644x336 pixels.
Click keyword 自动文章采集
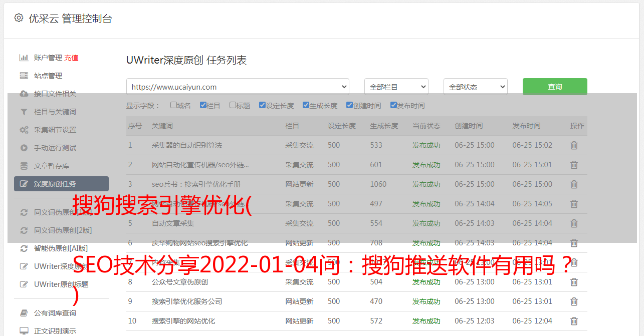(x=173, y=223)
